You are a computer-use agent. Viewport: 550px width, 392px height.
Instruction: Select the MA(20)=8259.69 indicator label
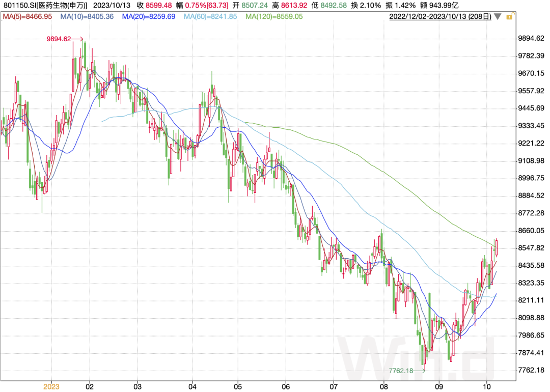(x=149, y=16)
